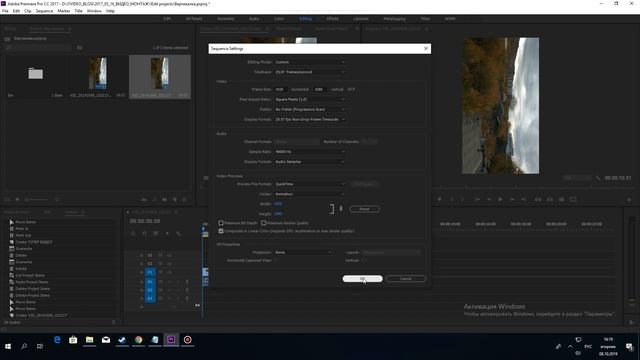The height and width of the screenshot is (360, 640).
Task: Open the Marker menu
Action: 64,11
